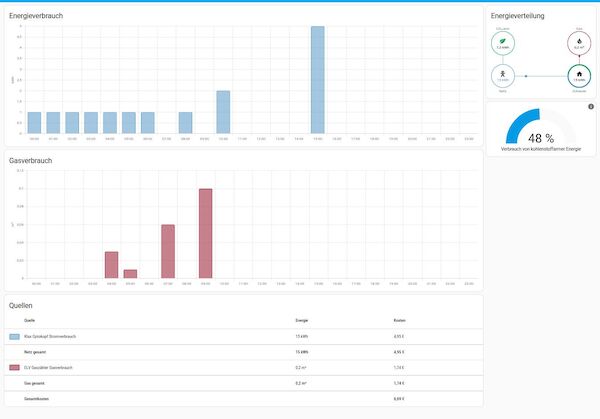600x419 pixels.
Task: Click the blue energy bar at 00:00
Action: point(34,123)
